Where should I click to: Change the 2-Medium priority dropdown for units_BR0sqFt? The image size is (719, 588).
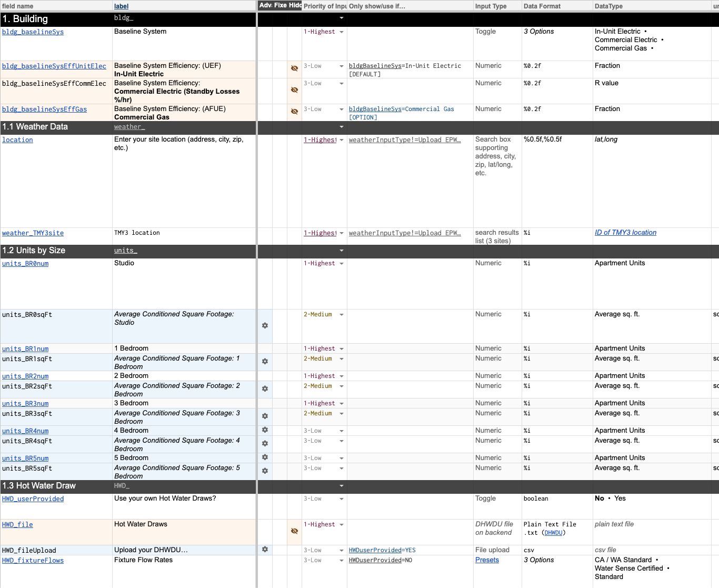[341, 314]
